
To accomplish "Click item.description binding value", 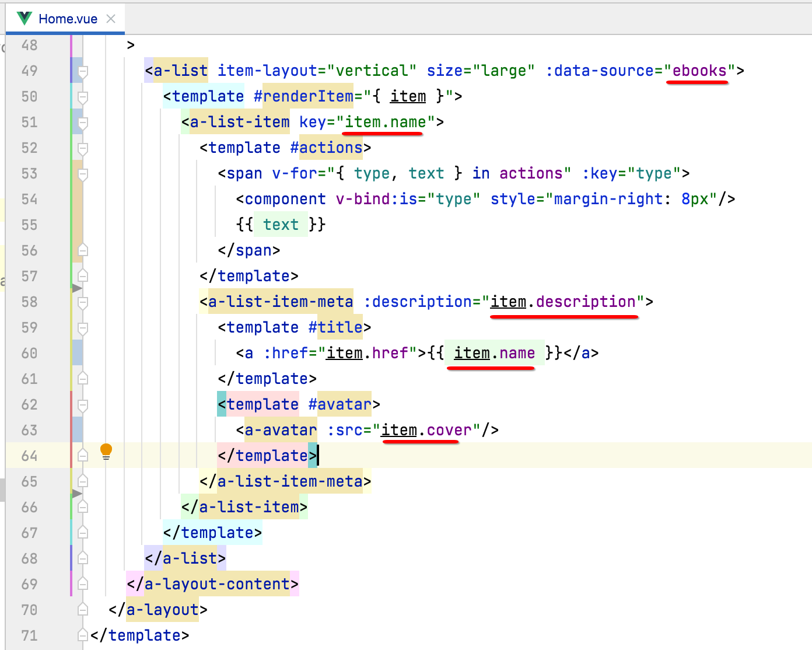I will point(563,302).
